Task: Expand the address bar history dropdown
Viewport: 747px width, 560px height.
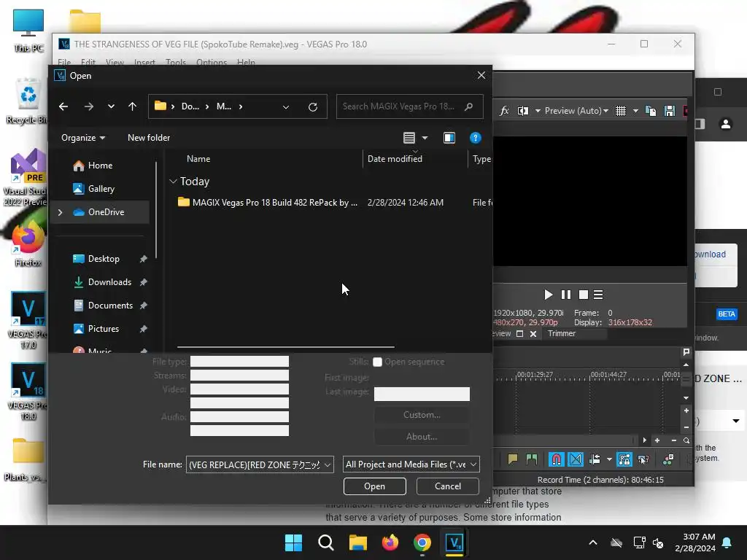Action: coord(286,106)
